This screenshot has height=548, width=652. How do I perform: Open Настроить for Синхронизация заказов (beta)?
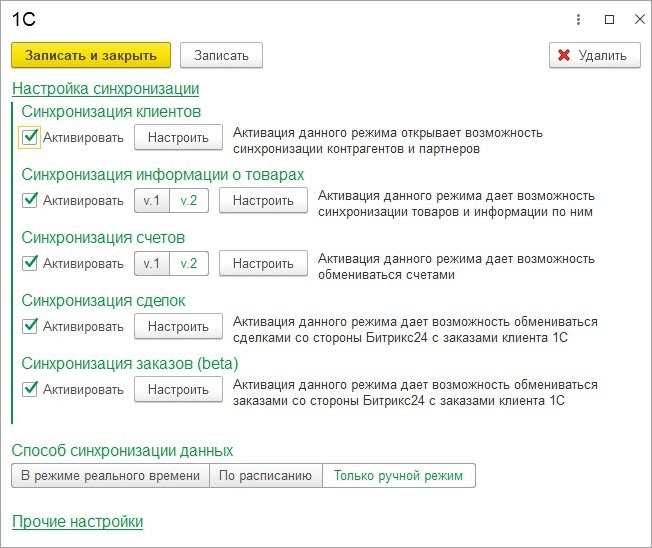(x=178, y=389)
